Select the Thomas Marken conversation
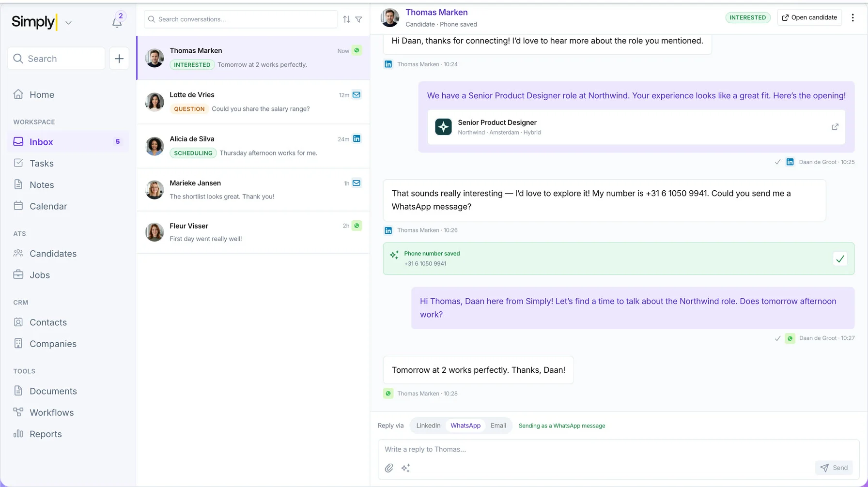 click(x=253, y=58)
